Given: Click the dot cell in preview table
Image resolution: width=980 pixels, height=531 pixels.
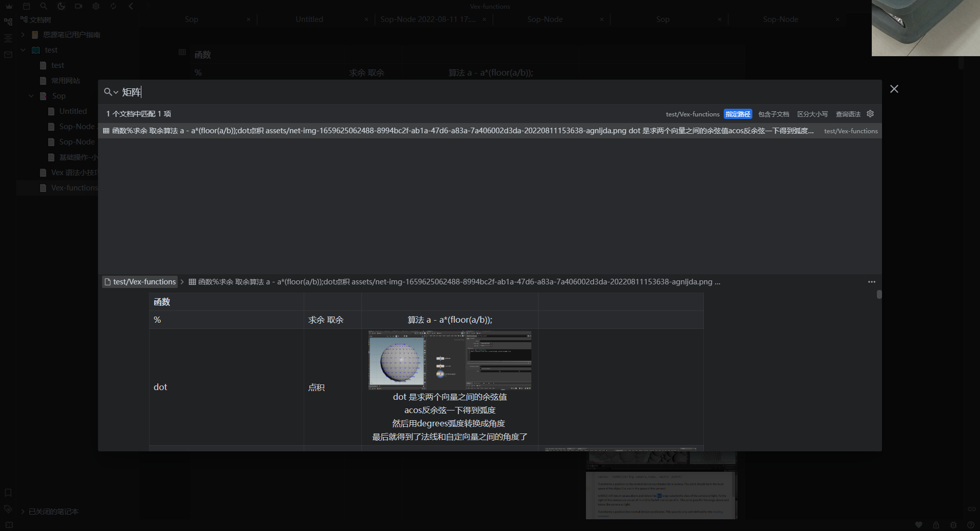Looking at the screenshot, I should tap(227, 387).
